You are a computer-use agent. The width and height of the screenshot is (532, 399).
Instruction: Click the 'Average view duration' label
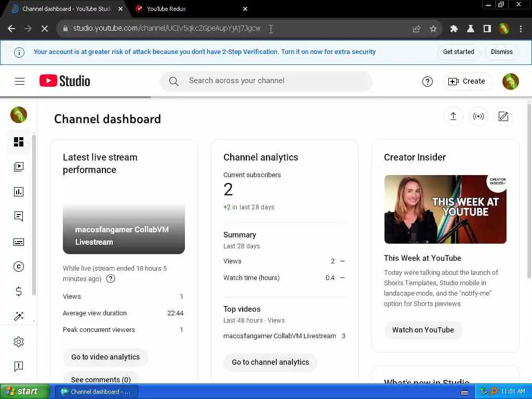click(x=95, y=313)
